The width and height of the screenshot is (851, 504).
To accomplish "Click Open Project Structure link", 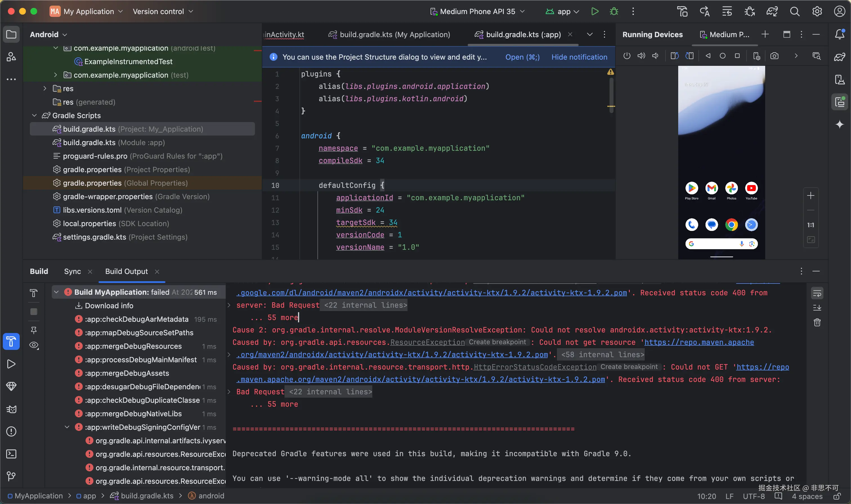I will tap(522, 57).
